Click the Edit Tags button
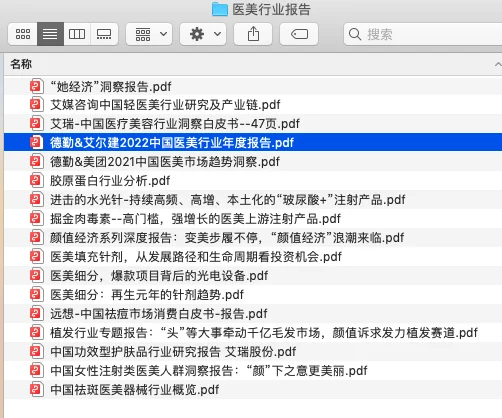Viewport: 502px width, 418px height. (299, 34)
